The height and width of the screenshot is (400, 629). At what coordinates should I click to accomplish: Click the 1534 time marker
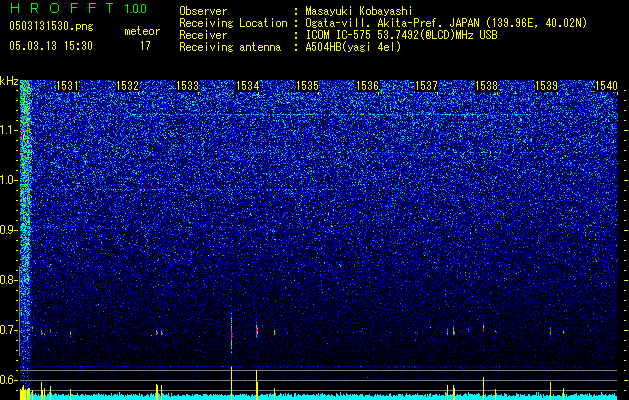248,85
